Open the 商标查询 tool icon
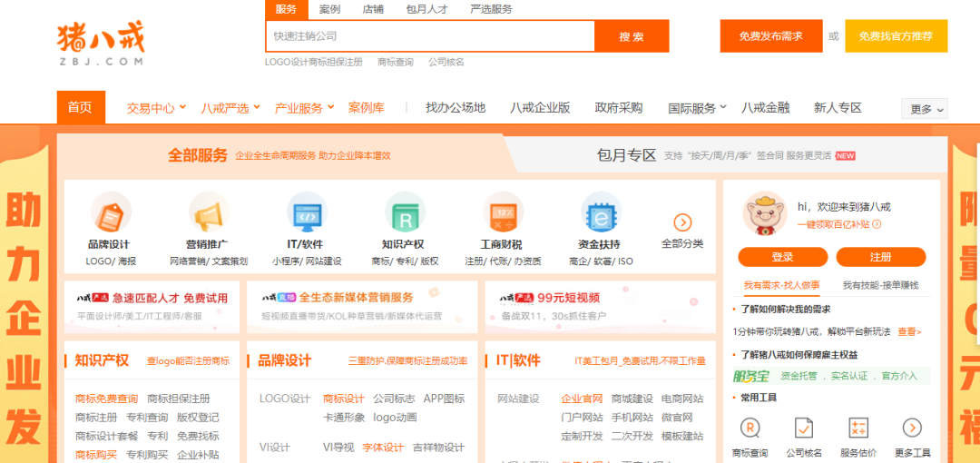This screenshot has width=980, height=463. pos(750,428)
